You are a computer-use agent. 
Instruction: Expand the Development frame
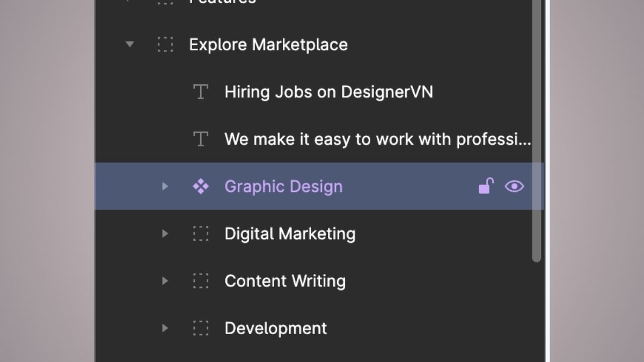tap(165, 328)
